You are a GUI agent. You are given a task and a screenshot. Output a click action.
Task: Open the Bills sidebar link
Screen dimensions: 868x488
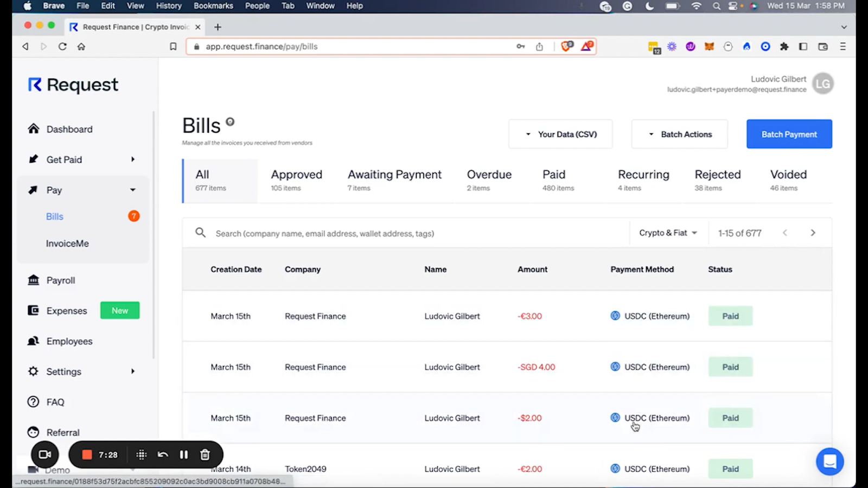pyautogui.click(x=55, y=216)
